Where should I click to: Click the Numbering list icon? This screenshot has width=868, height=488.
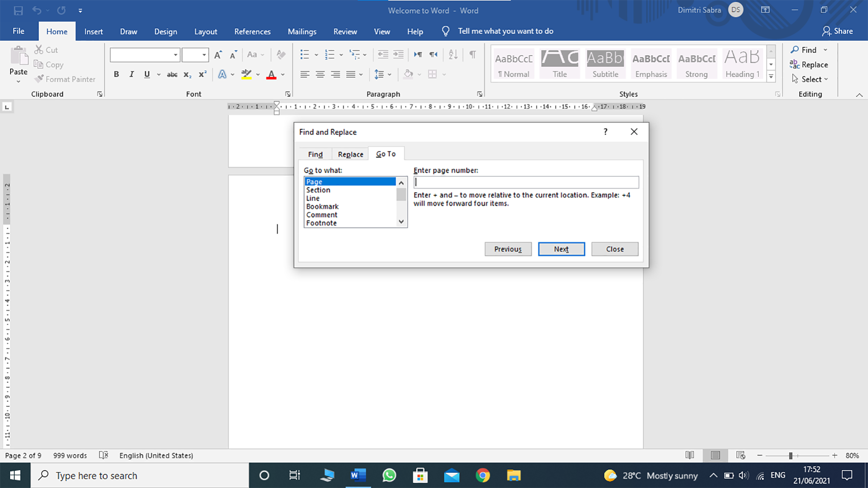click(x=329, y=54)
